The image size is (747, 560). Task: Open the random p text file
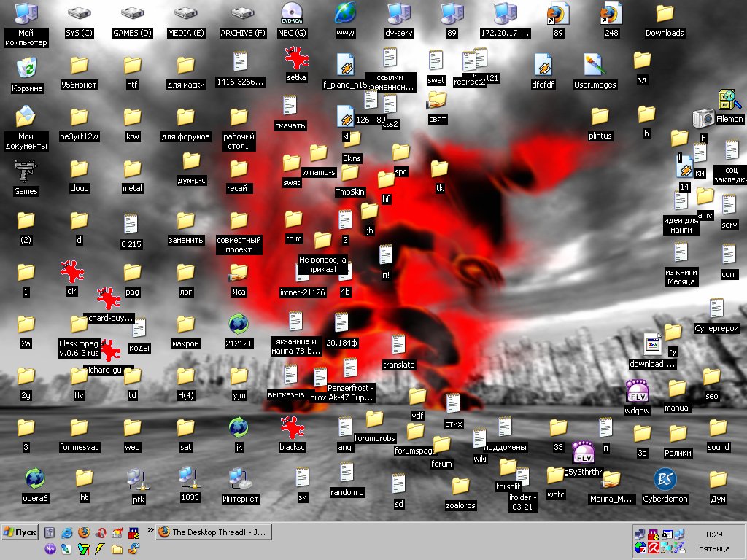347,480
